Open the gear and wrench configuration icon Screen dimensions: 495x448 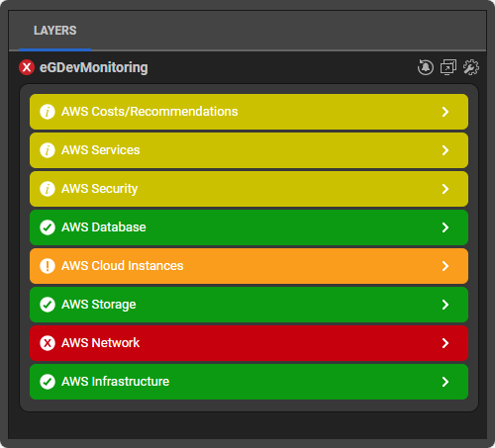pyautogui.click(x=471, y=67)
